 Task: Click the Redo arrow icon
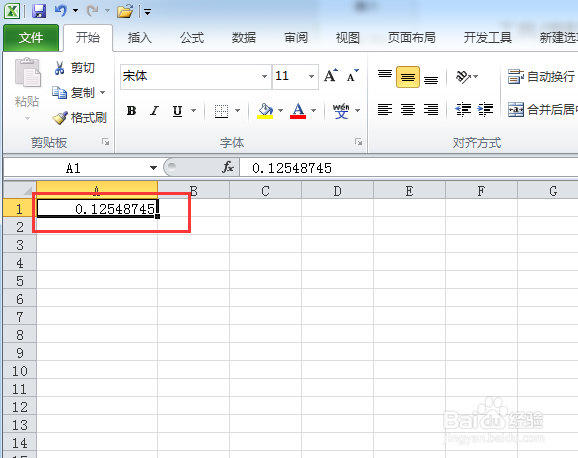(x=92, y=11)
